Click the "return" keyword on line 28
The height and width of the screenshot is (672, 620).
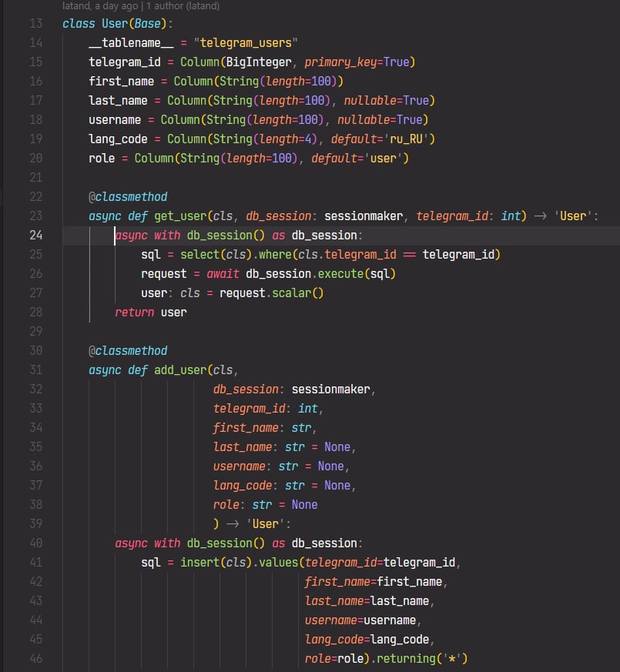pos(134,313)
